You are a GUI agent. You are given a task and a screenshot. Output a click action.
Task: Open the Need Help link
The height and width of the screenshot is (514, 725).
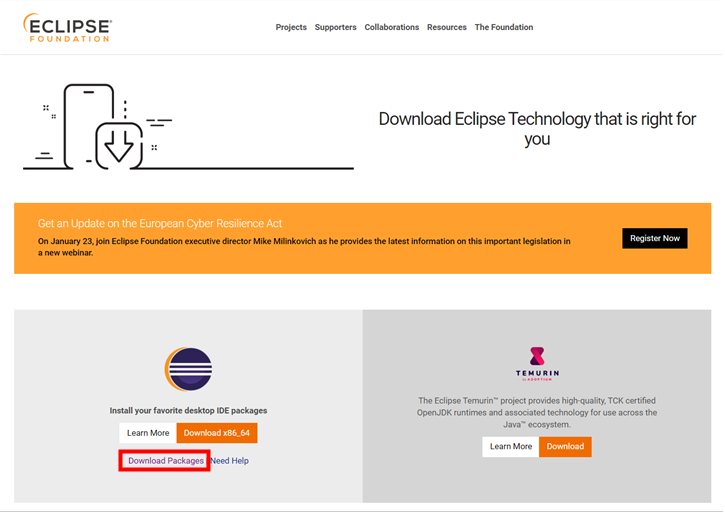pyautogui.click(x=230, y=460)
